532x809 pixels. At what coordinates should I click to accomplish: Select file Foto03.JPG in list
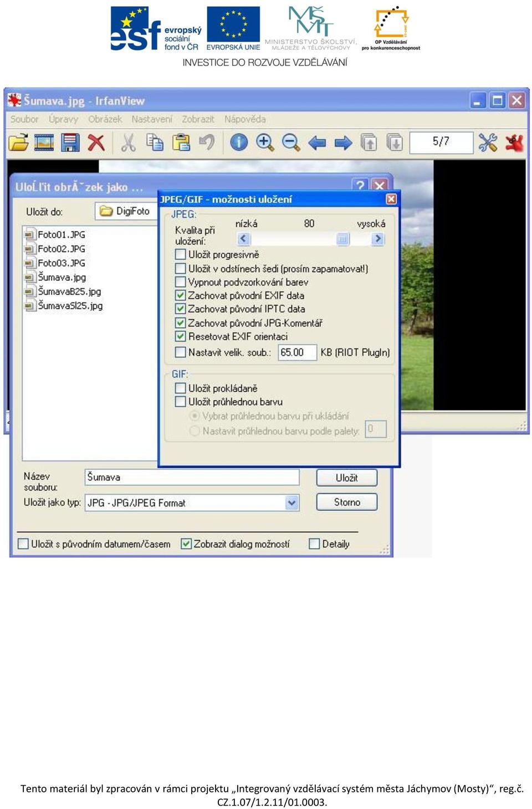click(x=55, y=263)
